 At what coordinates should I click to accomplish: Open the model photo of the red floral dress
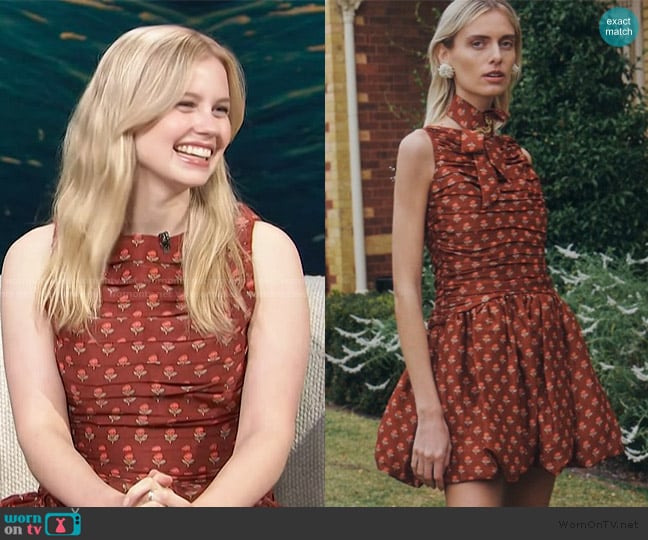(486, 253)
